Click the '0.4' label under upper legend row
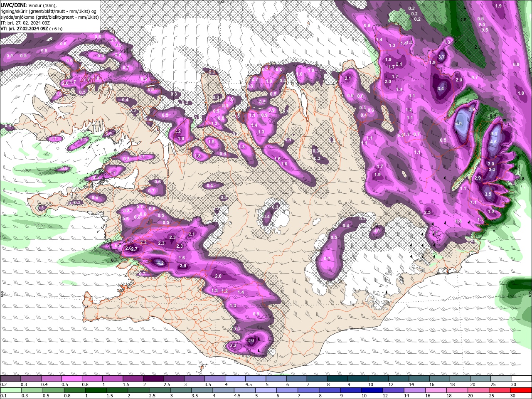This screenshot has height=399, width=532. point(44,384)
